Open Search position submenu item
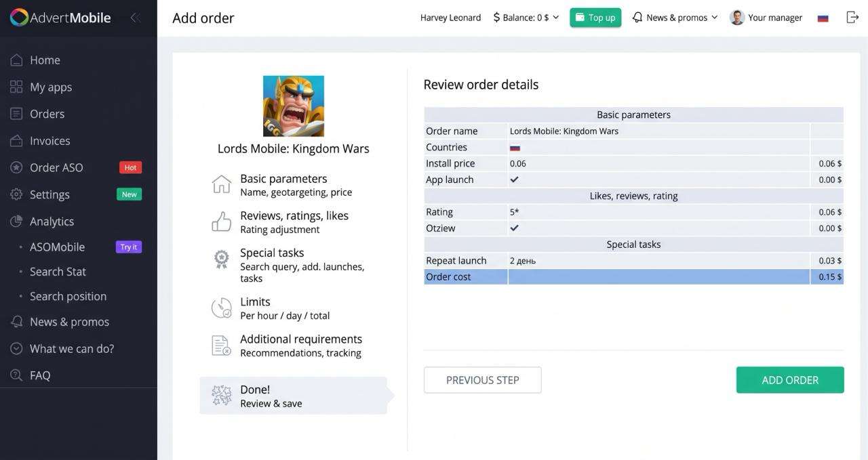Screen dimensions: 868x460 point(68,296)
